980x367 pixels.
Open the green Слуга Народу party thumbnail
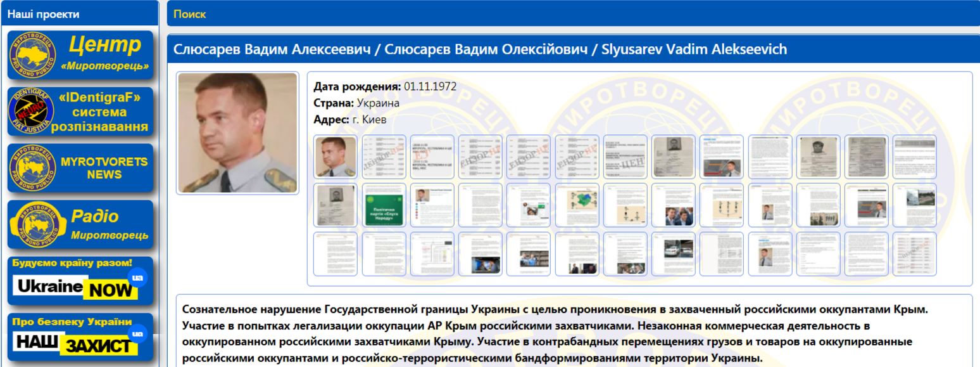(x=384, y=205)
